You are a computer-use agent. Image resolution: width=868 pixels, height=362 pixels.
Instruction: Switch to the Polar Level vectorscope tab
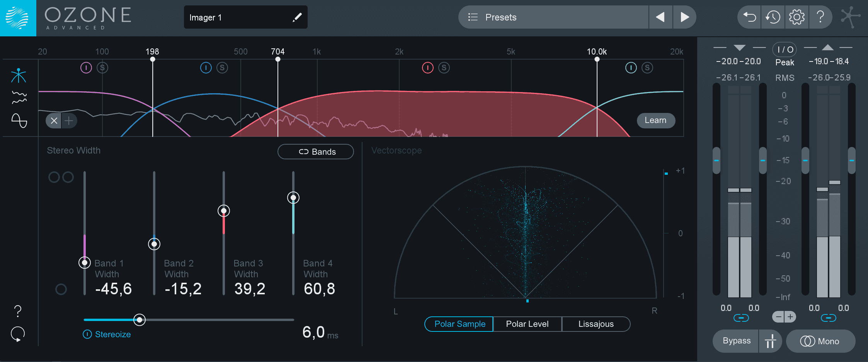coord(528,324)
